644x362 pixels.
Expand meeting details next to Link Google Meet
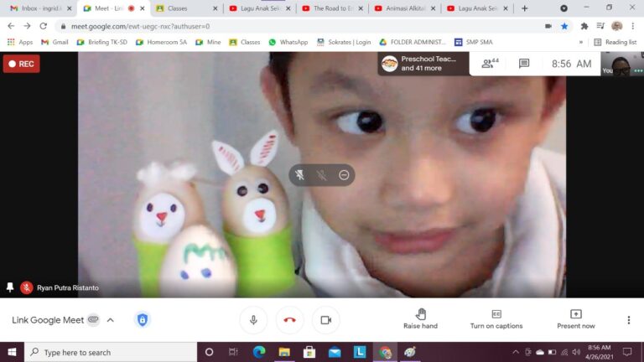[x=94, y=320]
